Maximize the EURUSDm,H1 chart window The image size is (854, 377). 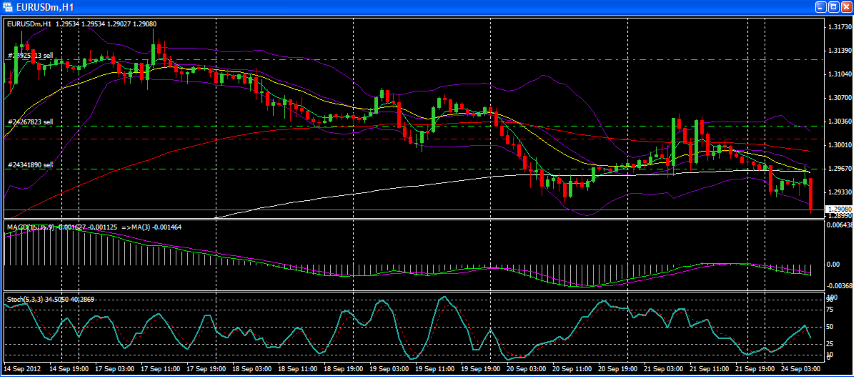click(833, 7)
